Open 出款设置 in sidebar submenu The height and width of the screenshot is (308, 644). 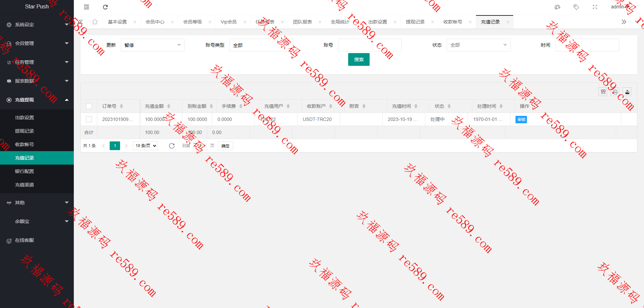pos(37,118)
